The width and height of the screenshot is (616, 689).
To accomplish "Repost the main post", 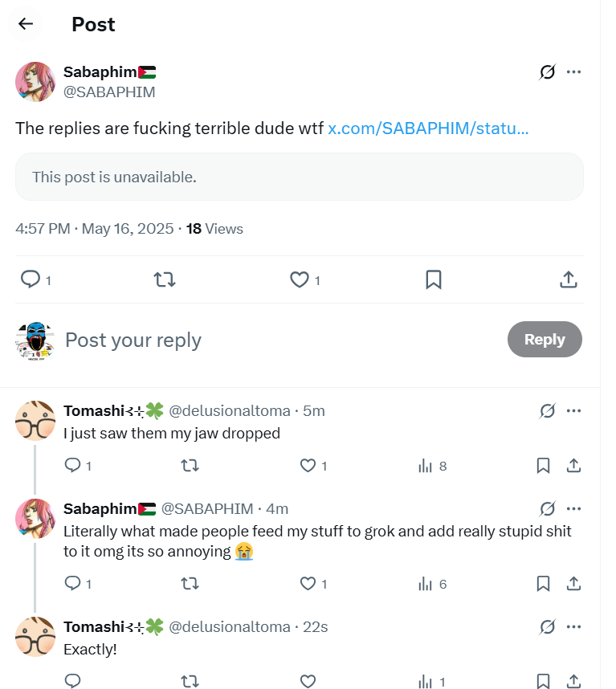I will (x=164, y=279).
